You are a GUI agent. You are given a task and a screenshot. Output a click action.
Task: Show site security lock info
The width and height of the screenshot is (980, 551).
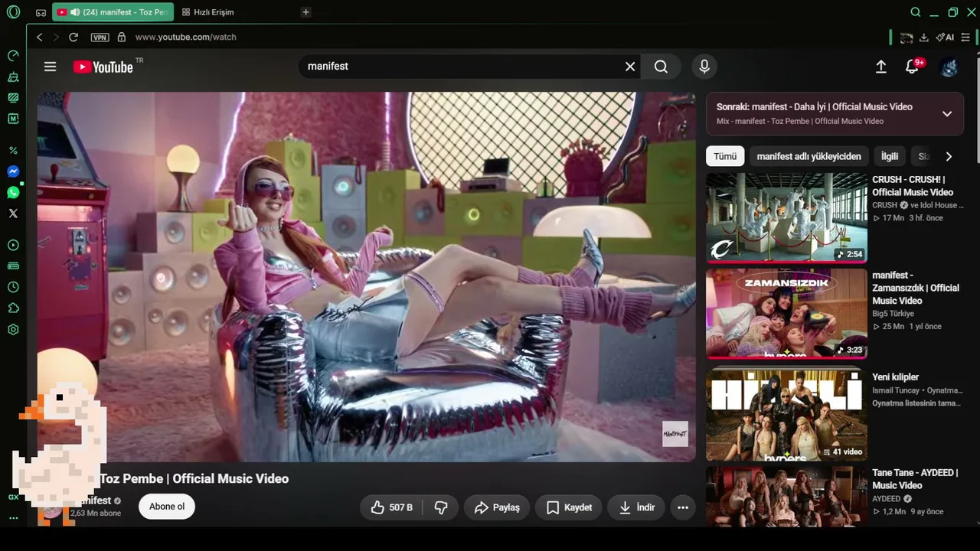point(121,37)
